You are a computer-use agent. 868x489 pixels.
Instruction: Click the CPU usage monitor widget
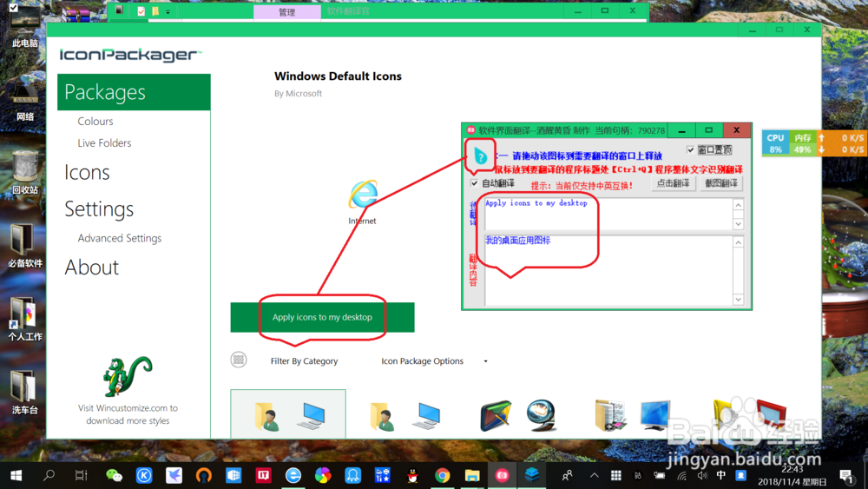point(775,143)
